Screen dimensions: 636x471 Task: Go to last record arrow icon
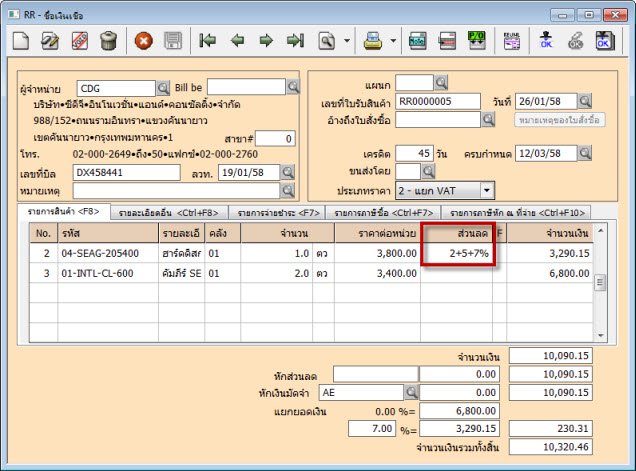(x=295, y=41)
